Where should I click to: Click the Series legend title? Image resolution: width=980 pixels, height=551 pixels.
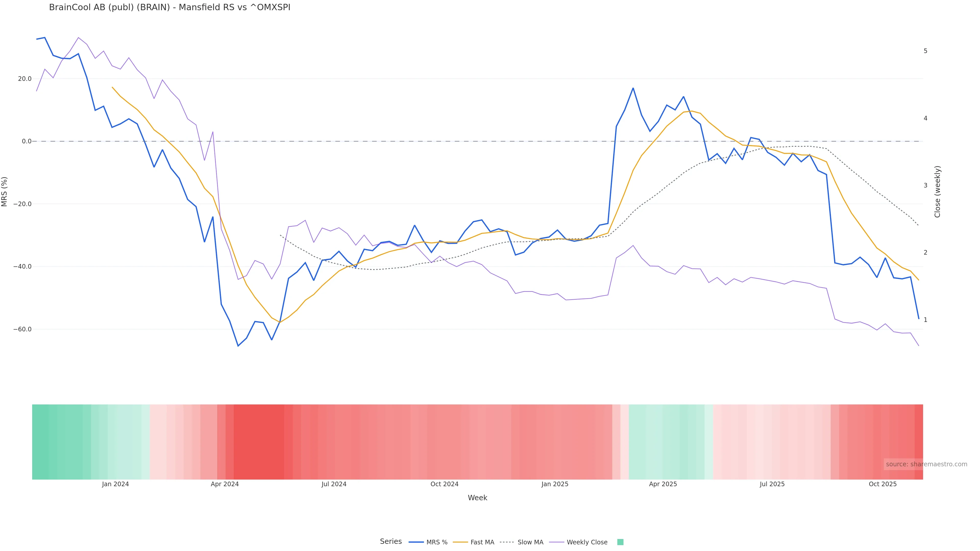pos(391,542)
